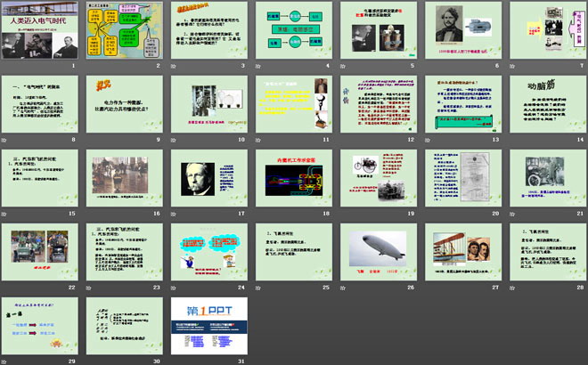Select slide 12 with red paragraph text

coord(379,104)
